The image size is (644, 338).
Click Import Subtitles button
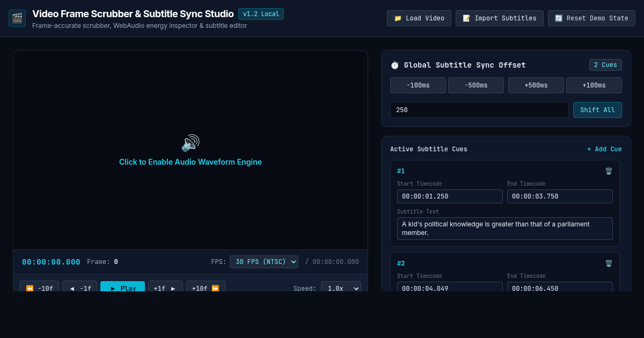(500, 18)
